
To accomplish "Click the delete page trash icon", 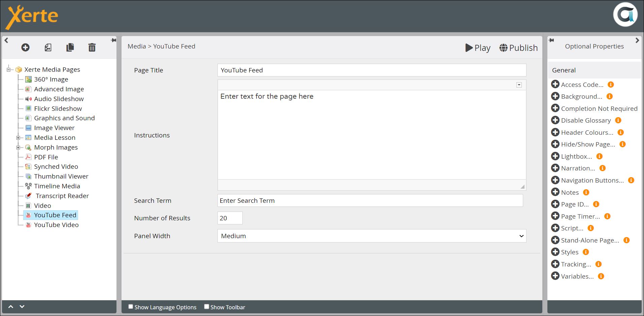I will (x=92, y=48).
